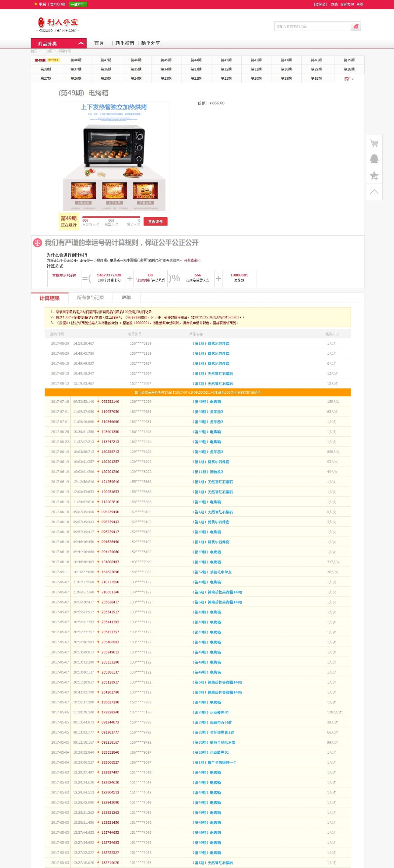Viewport: 394px width, 868px height.
Task: Click the electric oven product image
Action: click(114, 156)
